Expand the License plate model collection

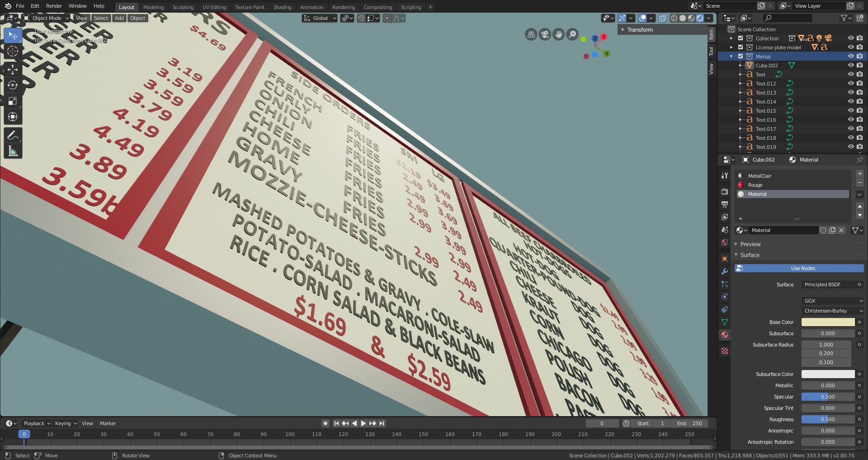click(x=731, y=47)
